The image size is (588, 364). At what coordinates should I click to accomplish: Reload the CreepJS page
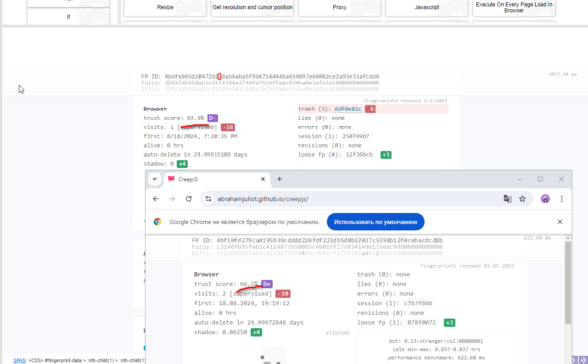click(189, 199)
